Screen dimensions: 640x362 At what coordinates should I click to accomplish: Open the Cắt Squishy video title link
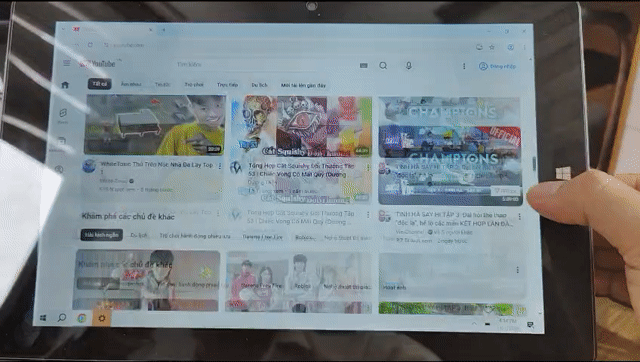[301, 170]
